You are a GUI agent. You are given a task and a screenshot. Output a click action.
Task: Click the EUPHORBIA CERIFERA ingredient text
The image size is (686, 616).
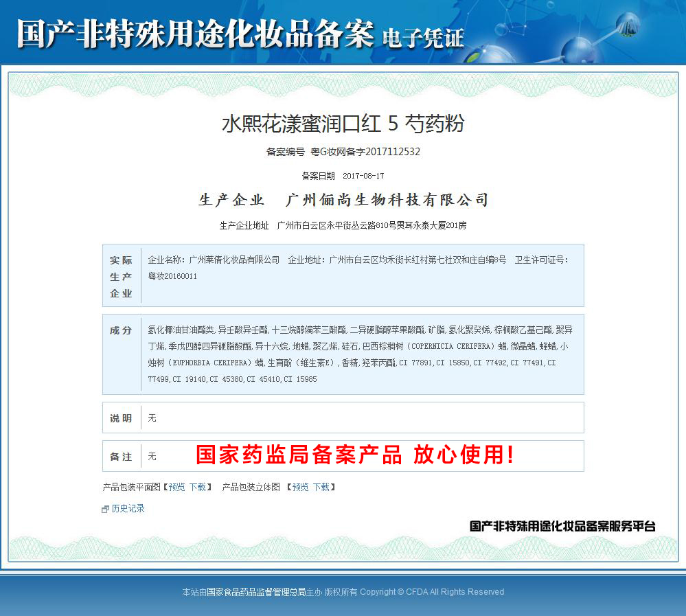tap(210, 363)
